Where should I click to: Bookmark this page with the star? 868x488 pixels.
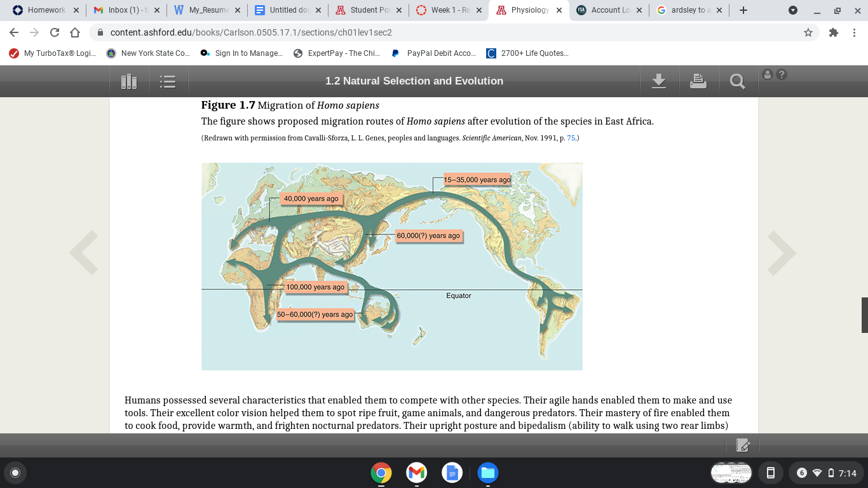[x=808, y=32]
